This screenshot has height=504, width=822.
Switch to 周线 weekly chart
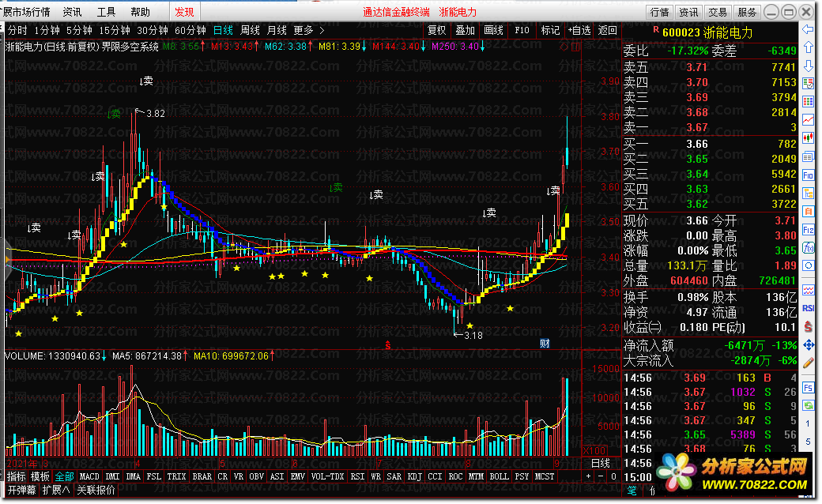tap(250, 30)
